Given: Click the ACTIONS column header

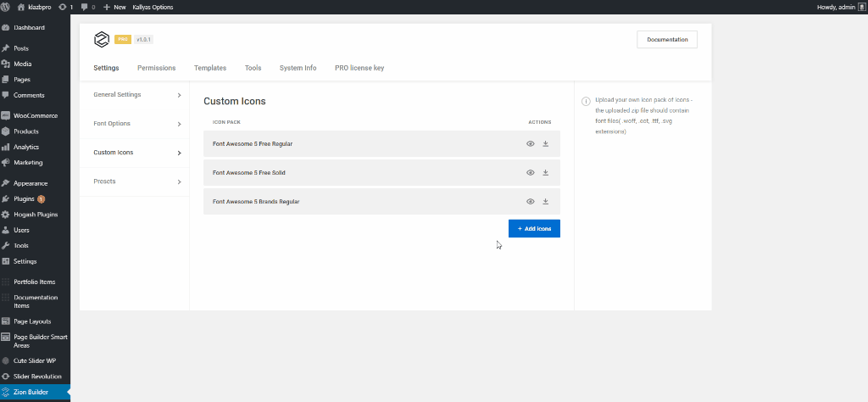Looking at the screenshot, I should pos(540,122).
